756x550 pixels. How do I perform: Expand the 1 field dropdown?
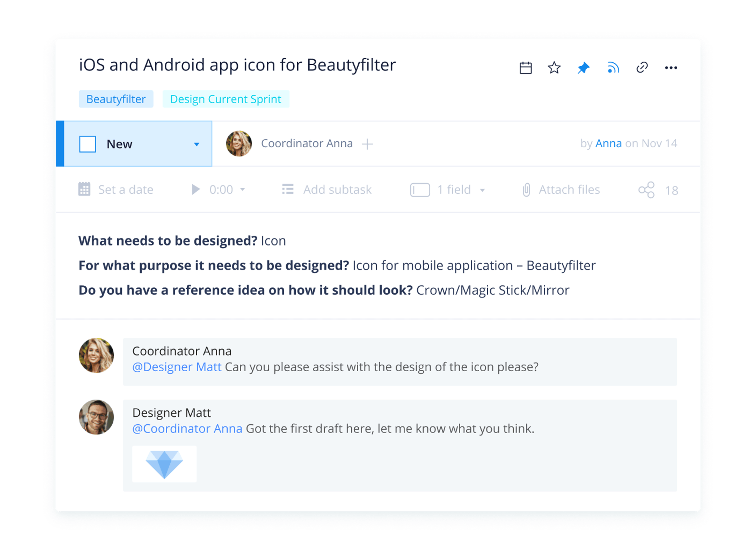point(447,190)
